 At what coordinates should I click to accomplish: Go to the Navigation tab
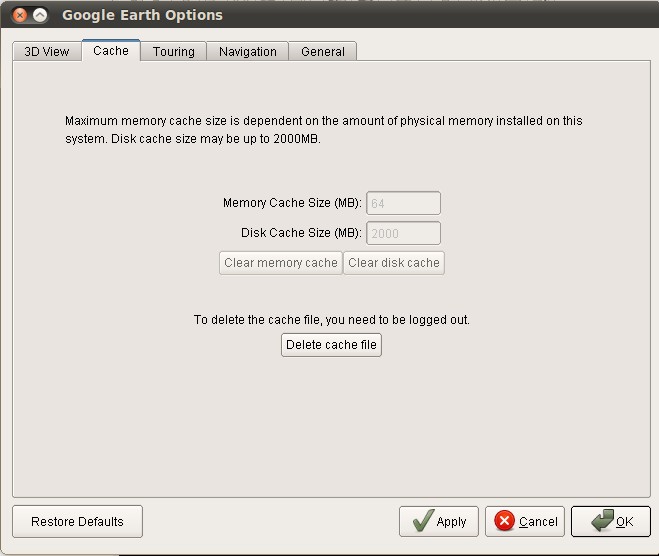coord(248,52)
